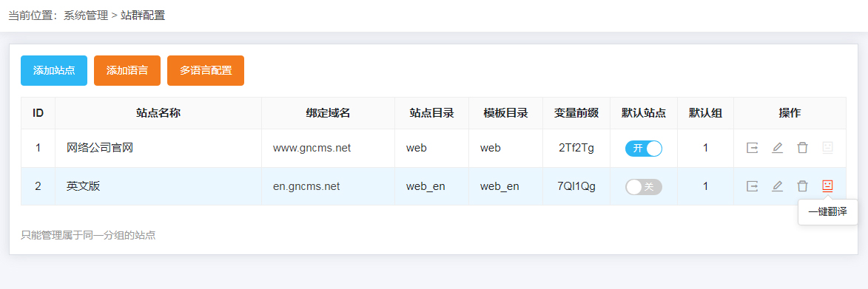Viewport: 868px width, 289px height.
Task: Click the translate icon in the 网络公司官网 row
Action: 827,148
